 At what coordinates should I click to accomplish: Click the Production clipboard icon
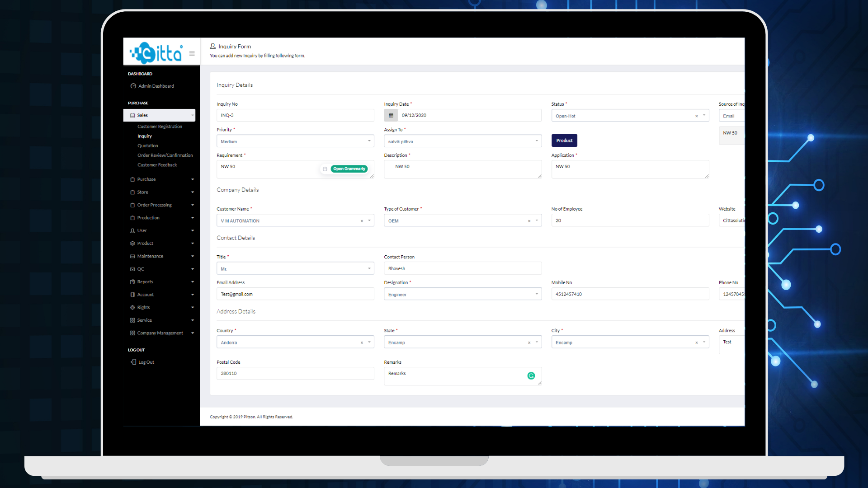tap(132, 218)
